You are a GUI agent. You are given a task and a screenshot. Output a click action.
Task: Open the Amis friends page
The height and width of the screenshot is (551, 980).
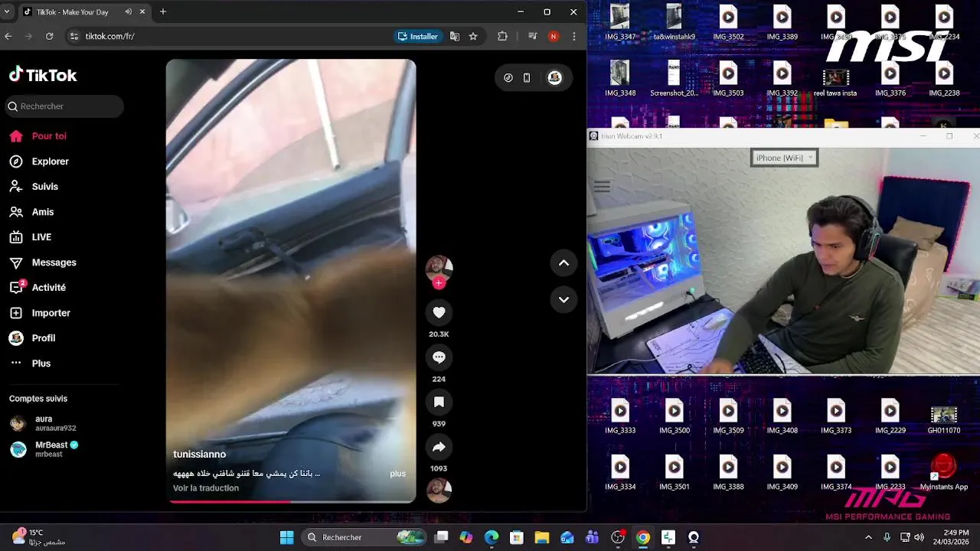point(32,212)
